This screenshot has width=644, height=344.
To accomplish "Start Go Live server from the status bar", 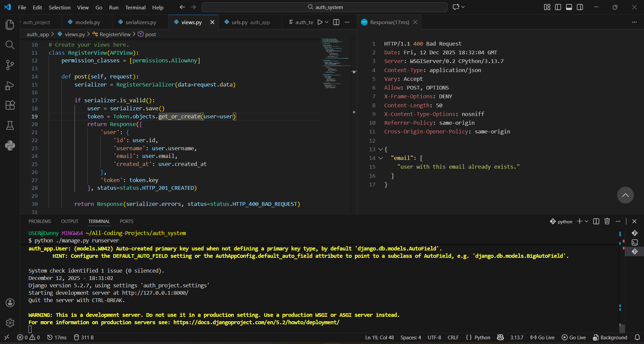I will point(542,337).
